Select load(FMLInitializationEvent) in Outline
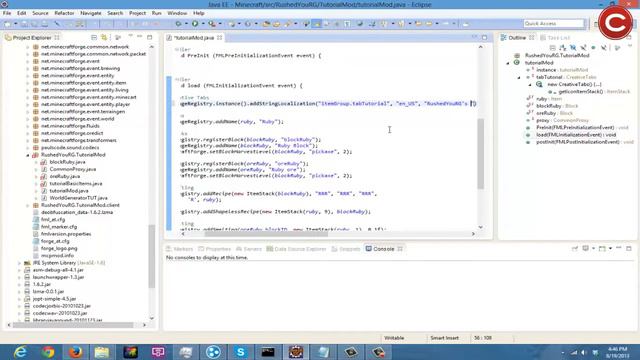The height and width of the screenshot is (360, 640). coord(576,135)
